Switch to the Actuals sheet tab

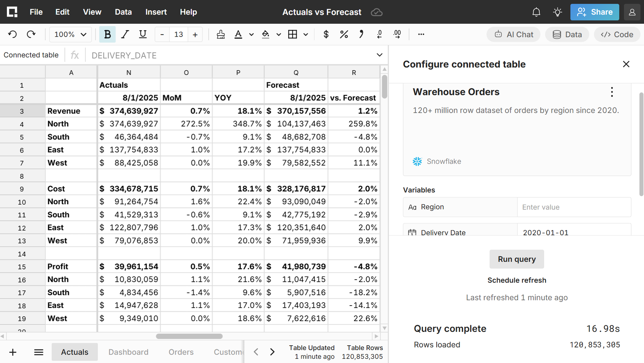75,352
